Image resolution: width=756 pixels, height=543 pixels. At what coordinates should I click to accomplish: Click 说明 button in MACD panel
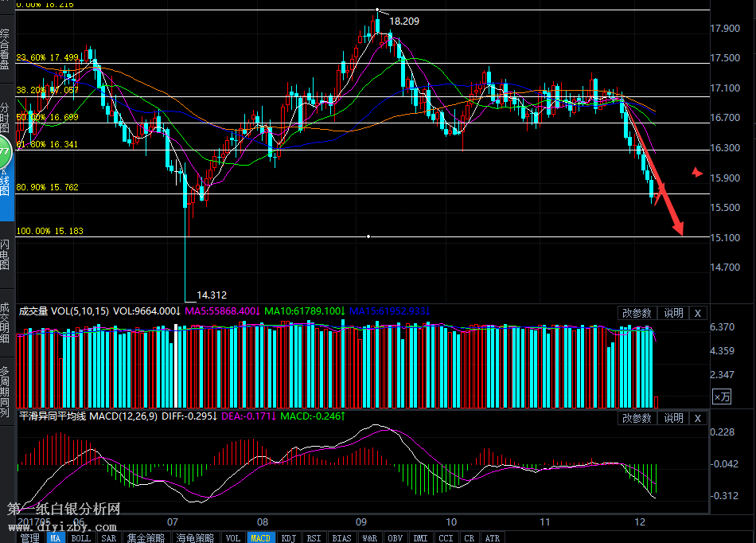coord(673,418)
